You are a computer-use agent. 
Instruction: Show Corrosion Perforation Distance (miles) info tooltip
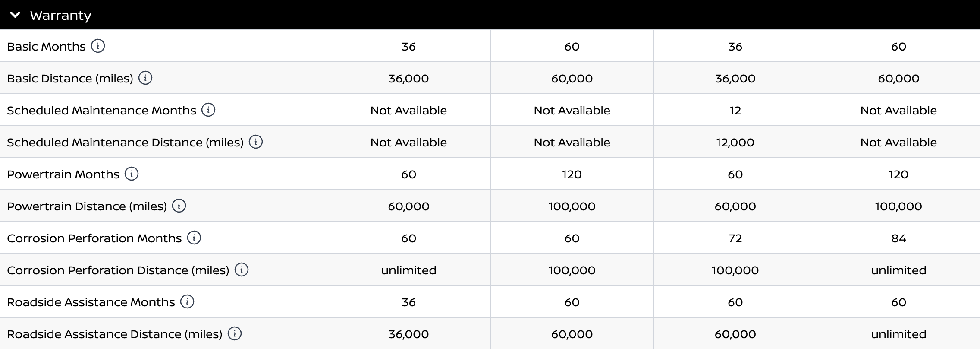(x=242, y=270)
